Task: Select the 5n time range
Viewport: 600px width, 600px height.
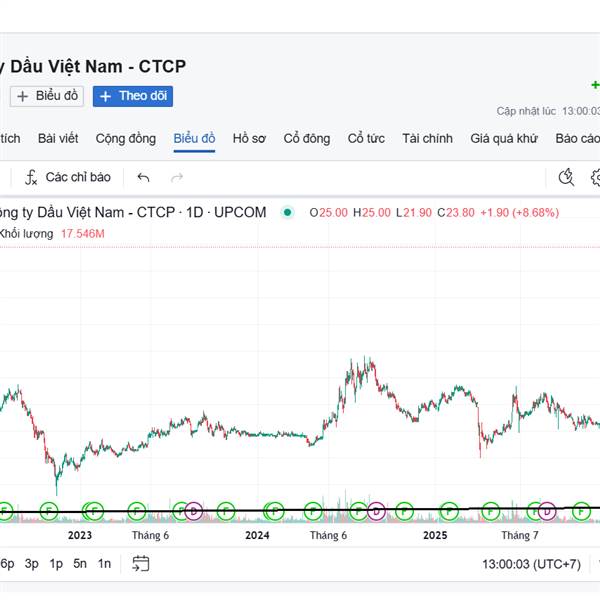Action: click(80, 563)
